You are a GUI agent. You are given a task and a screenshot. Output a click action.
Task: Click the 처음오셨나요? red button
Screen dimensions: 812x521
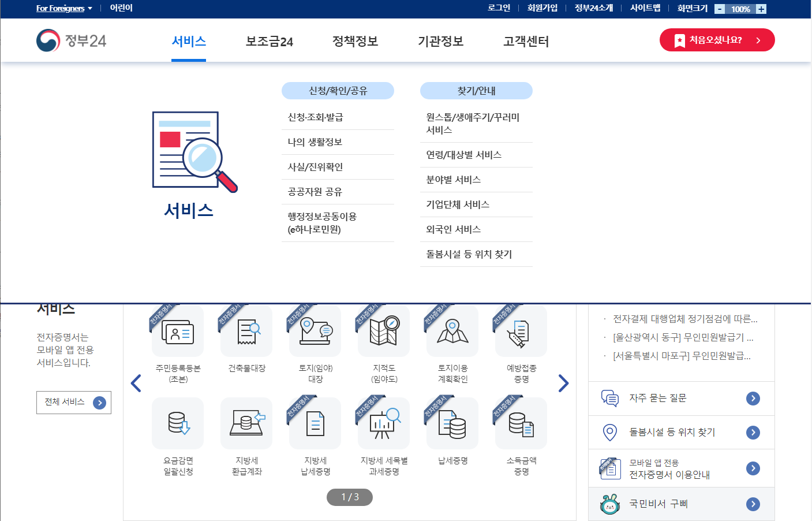pyautogui.click(x=717, y=40)
